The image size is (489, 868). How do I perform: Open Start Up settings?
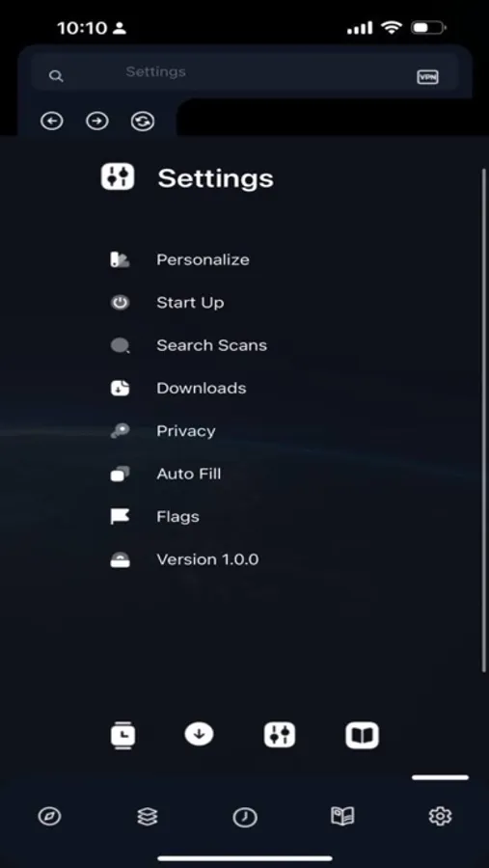coord(190,302)
